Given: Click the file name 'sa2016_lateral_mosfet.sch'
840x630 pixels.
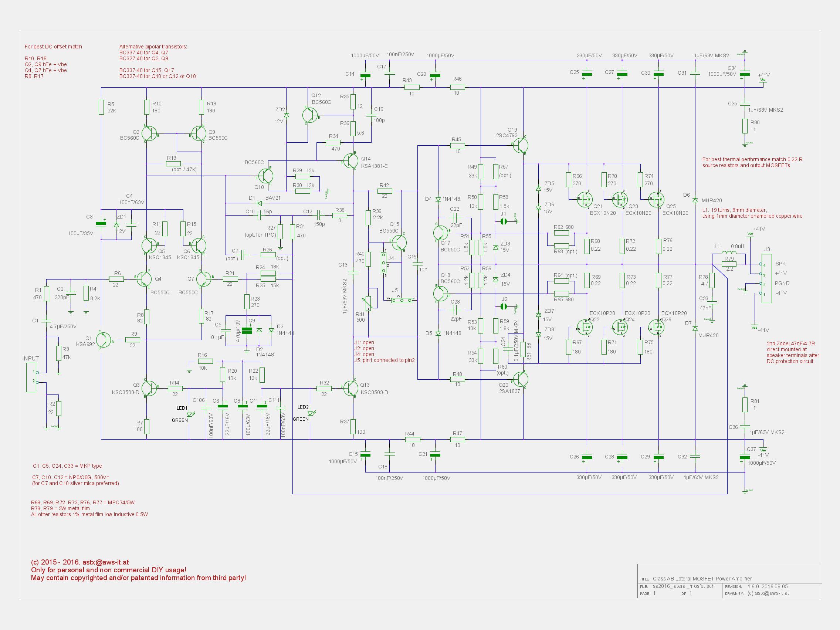Looking at the screenshot, I should click(x=684, y=586).
